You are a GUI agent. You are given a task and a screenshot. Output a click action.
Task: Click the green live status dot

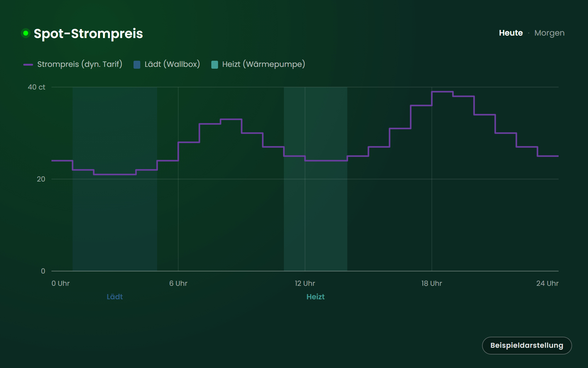click(26, 33)
